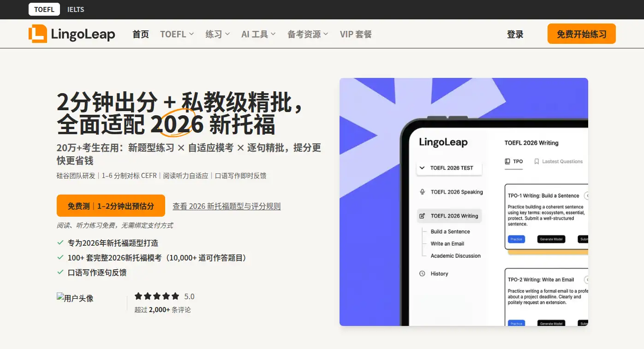Click 免费测 1–2分钟出预估分 button
The image size is (644, 349).
point(111,206)
